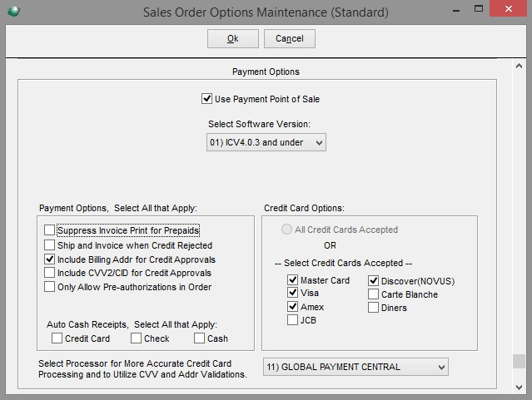Viewport: 532px width, 400px height.
Task: Check Ship and Invoice when Credit Rejected
Action: [x=49, y=244]
